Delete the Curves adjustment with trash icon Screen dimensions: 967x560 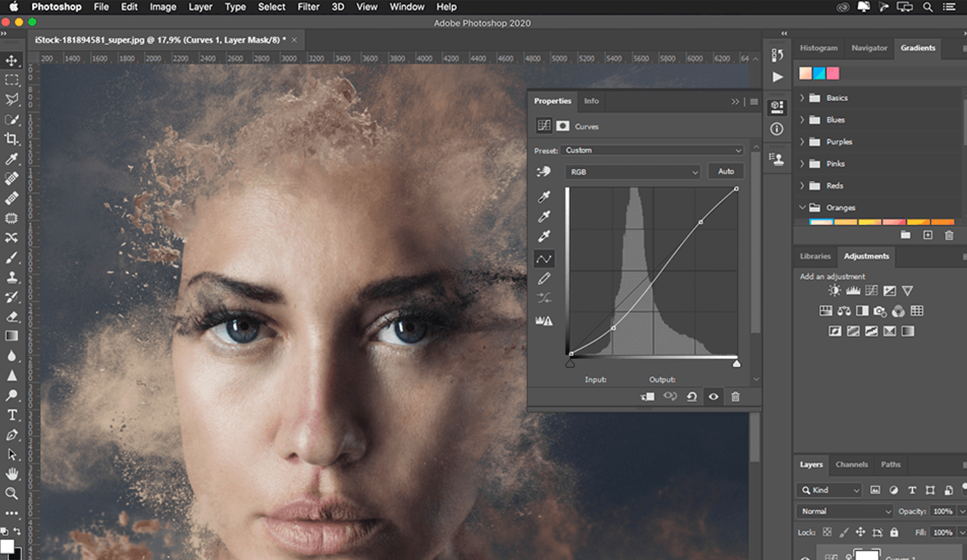pyautogui.click(x=735, y=397)
